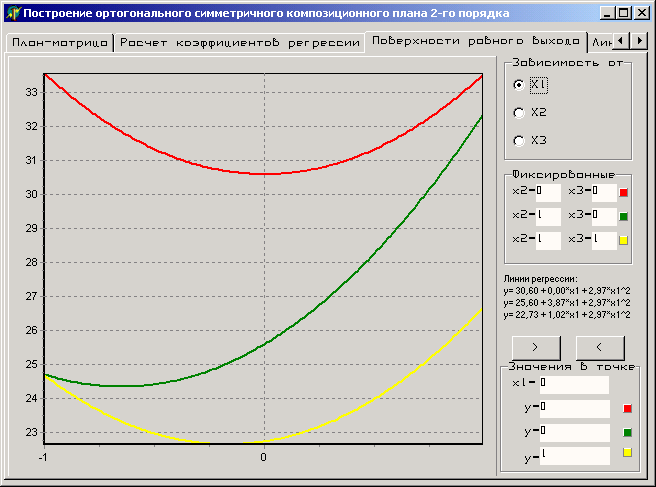Image resolution: width=656 pixels, height=487 pixels.
Task: Click the red curve y value field
Action: [574, 408]
